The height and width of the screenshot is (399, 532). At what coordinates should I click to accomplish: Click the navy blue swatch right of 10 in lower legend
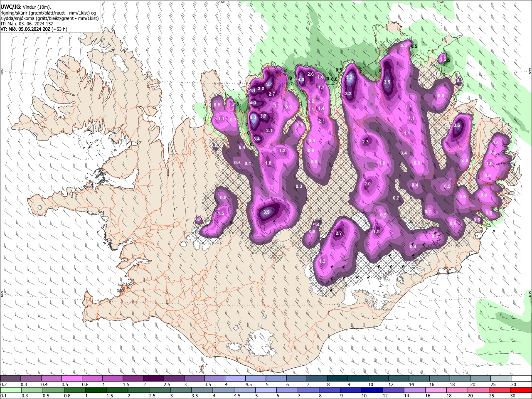(371, 389)
